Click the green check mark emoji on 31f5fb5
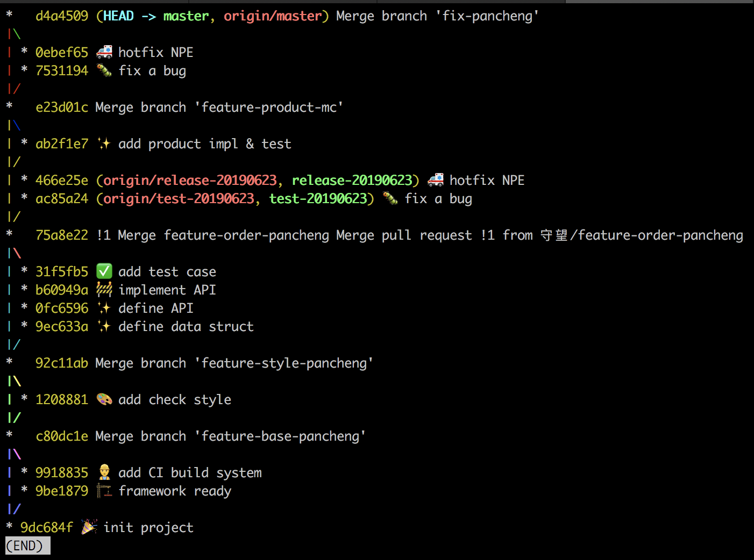 [104, 271]
